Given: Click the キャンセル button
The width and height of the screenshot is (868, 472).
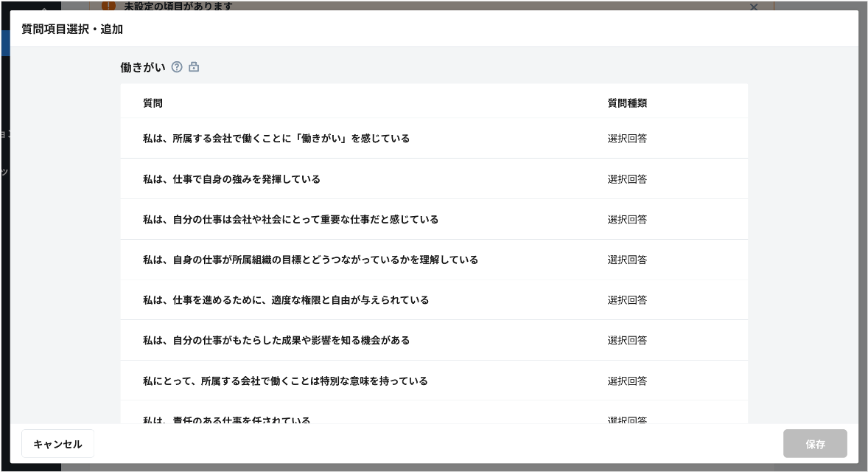Looking at the screenshot, I should pyautogui.click(x=57, y=444).
